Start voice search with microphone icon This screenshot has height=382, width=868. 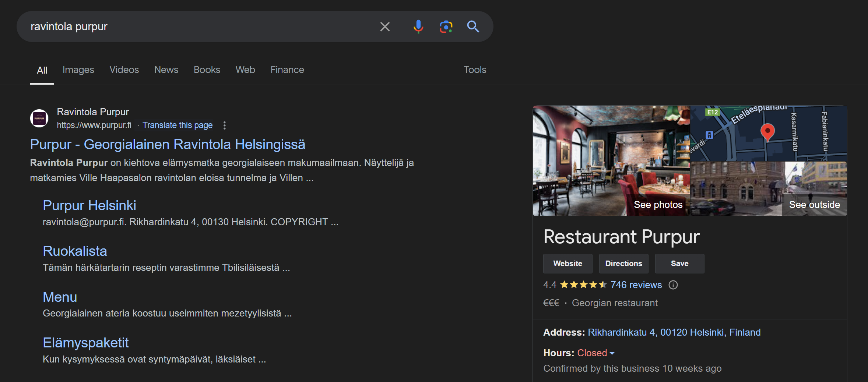click(x=418, y=26)
